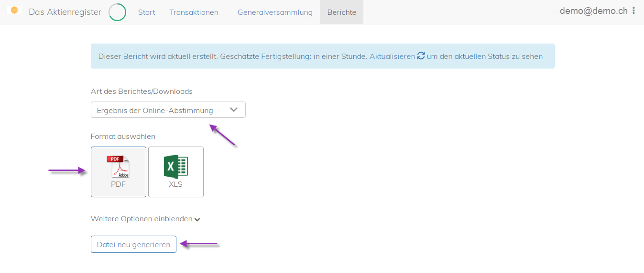644x273 pixels.
Task: Click the refresh arrows icon in the notice
Action: (x=421, y=56)
